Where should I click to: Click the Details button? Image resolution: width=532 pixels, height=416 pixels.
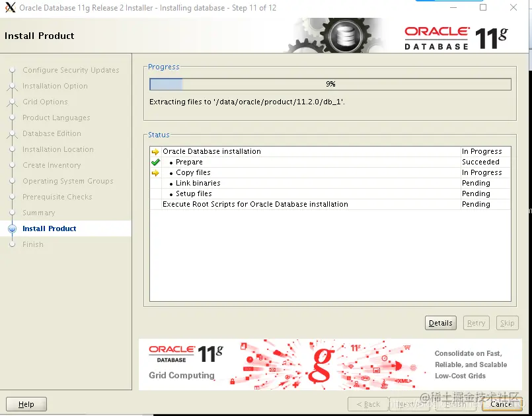pos(440,323)
